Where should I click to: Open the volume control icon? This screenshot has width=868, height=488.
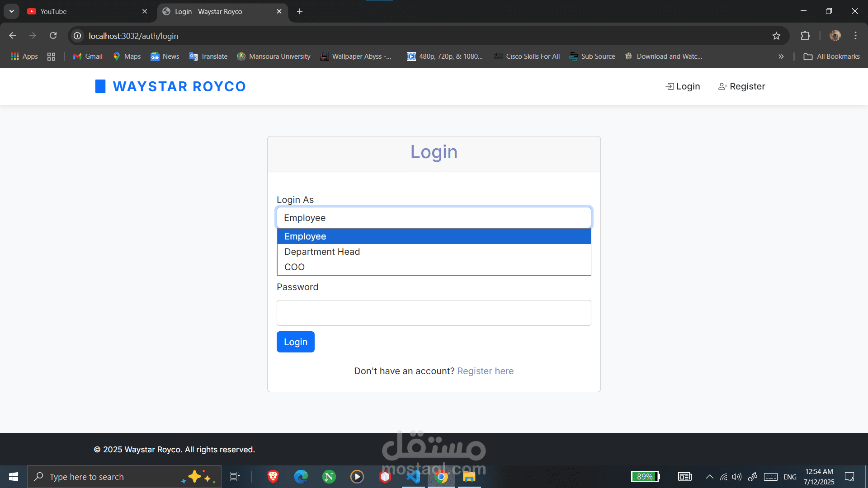[737, 477]
